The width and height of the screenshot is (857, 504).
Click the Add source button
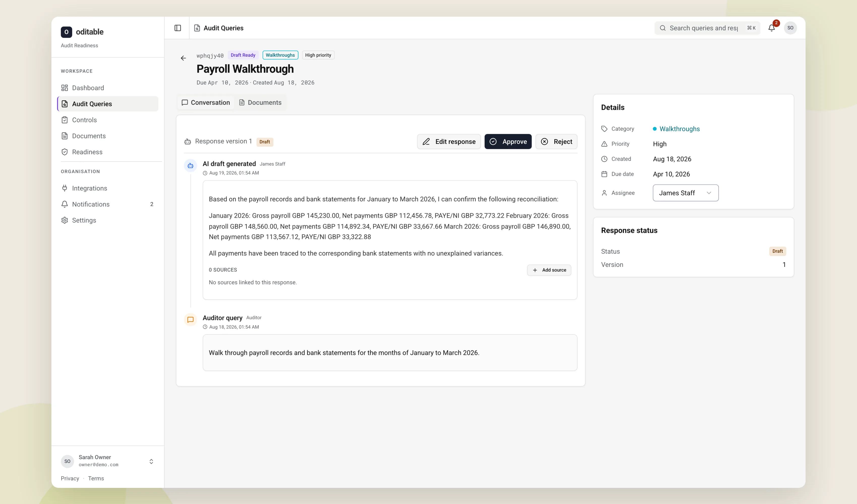pos(549,270)
